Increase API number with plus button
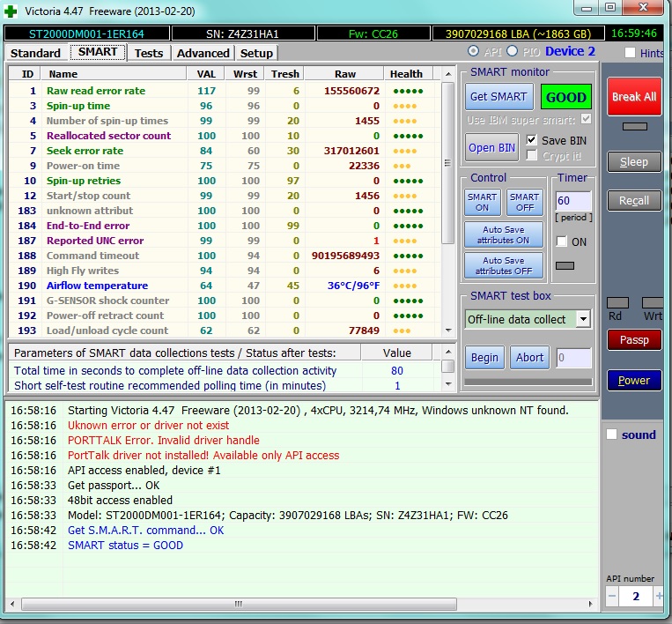 coord(659,596)
